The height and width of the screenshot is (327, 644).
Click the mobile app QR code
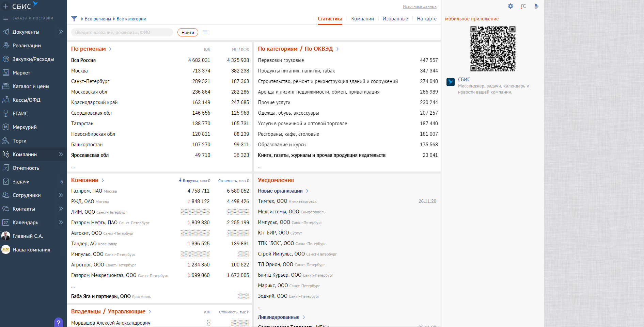tap(493, 49)
